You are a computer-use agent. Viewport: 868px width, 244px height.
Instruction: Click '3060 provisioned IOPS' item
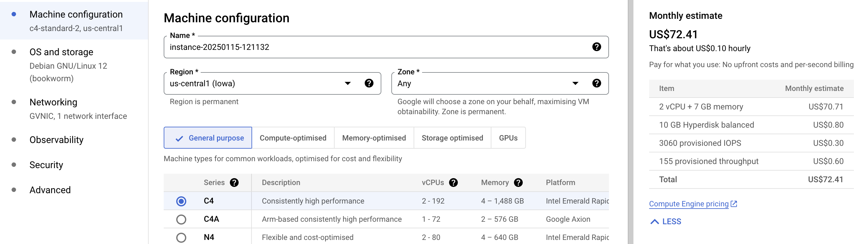[x=700, y=143]
